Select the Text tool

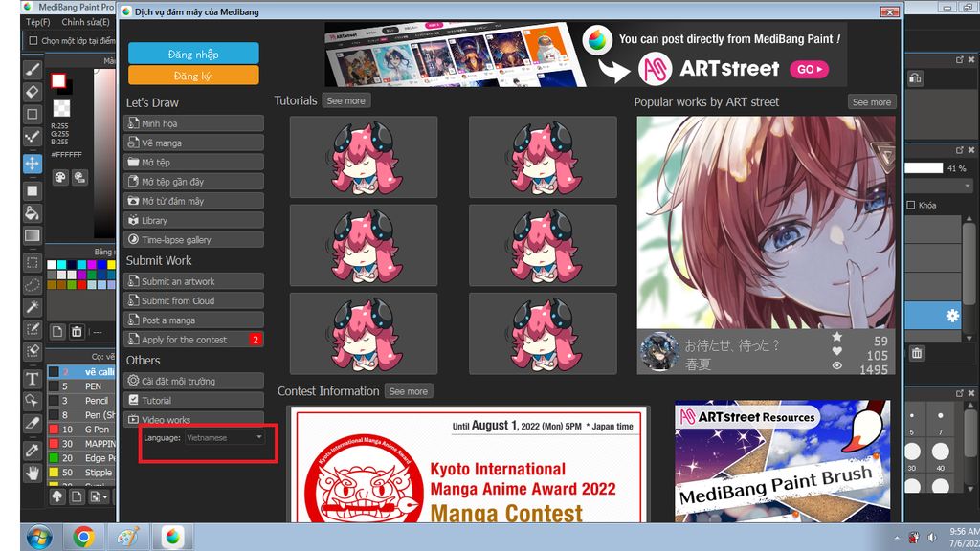tap(33, 379)
